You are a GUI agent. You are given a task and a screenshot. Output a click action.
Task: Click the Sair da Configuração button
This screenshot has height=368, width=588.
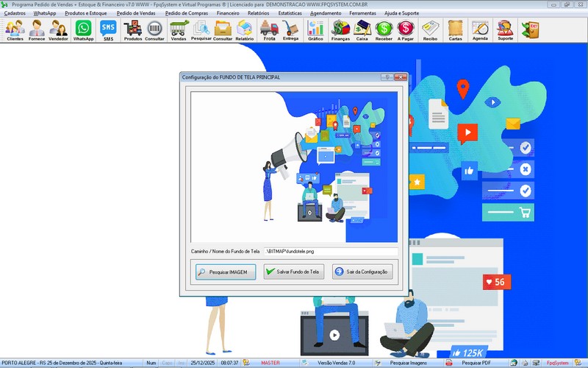click(362, 272)
